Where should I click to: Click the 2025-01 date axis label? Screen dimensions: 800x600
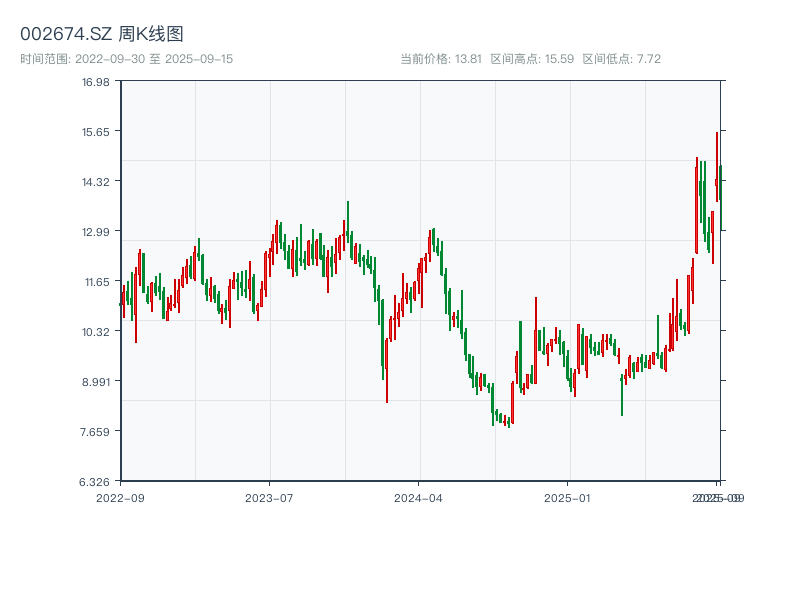568,497
